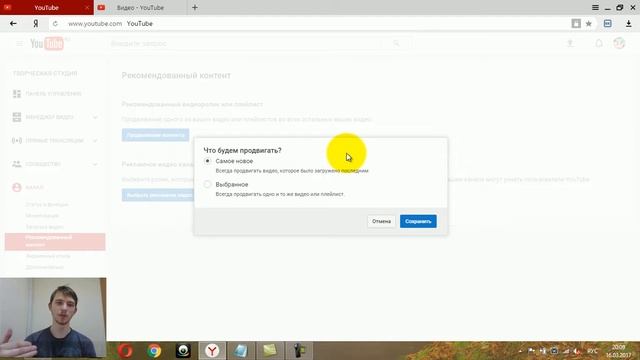
Task: Reload the page with the refresh icon
Action: tap(55, 24)
